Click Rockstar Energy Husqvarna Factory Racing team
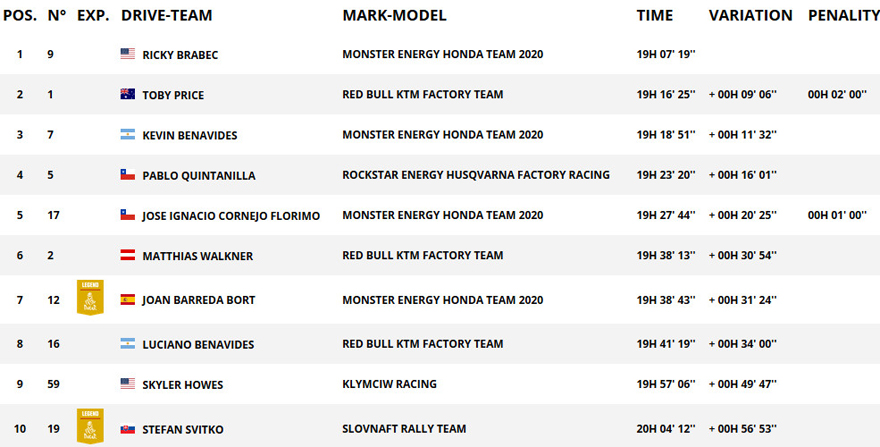 [x=476, y=175]
